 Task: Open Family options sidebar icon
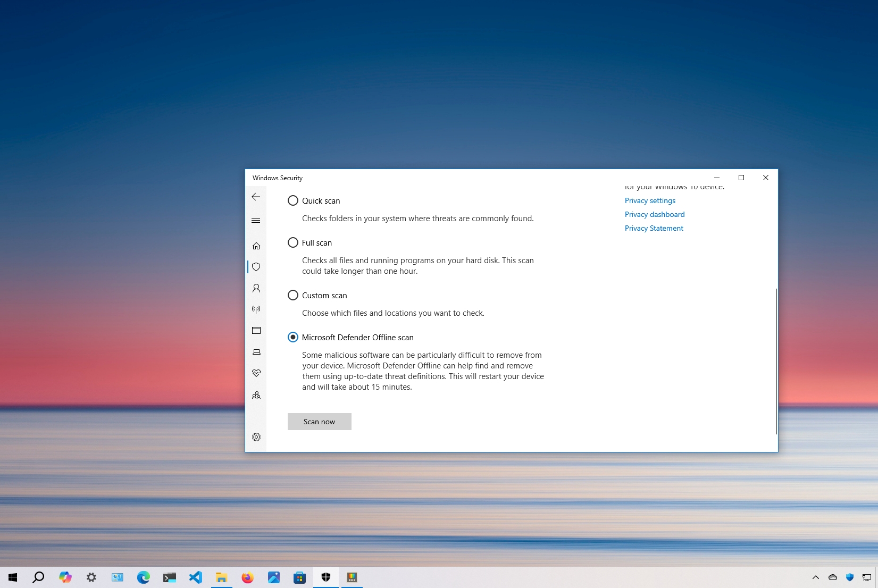click(x=256, y=395)
